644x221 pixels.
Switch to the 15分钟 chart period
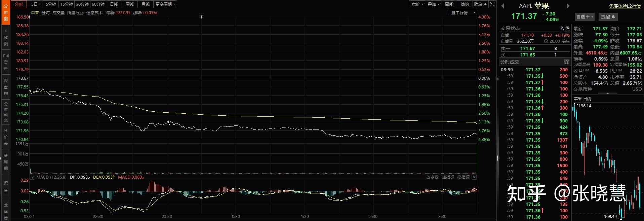[x=66, y=4]
